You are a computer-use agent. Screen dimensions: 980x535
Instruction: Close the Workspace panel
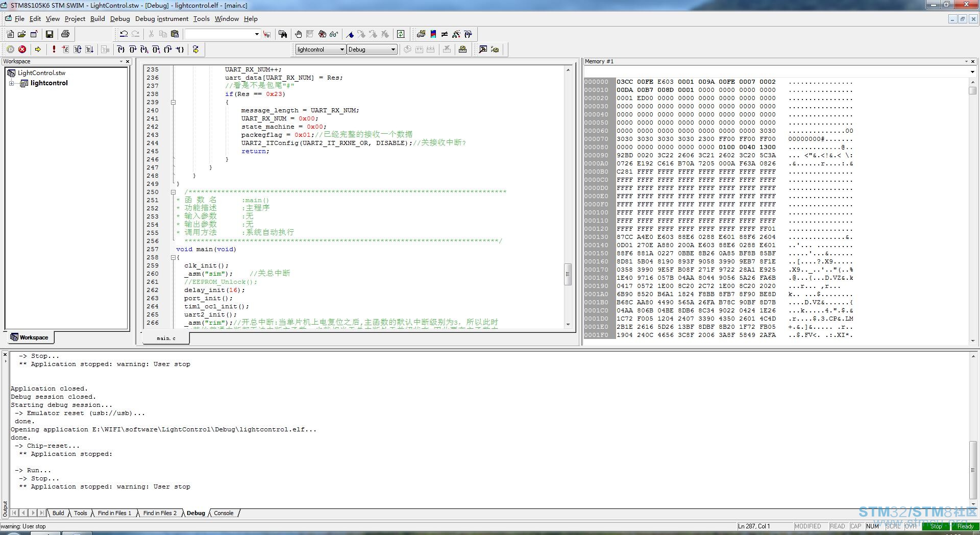coord(128,61)
